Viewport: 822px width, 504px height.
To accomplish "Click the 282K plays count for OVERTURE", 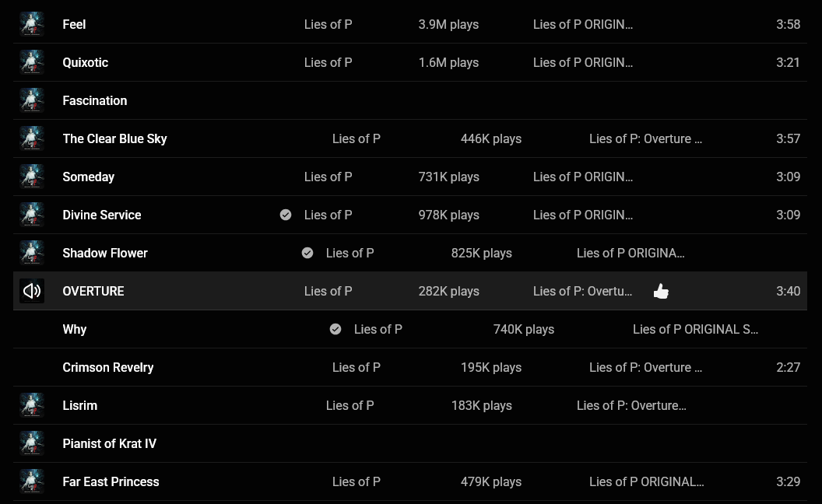I will [x=448, y=291].
